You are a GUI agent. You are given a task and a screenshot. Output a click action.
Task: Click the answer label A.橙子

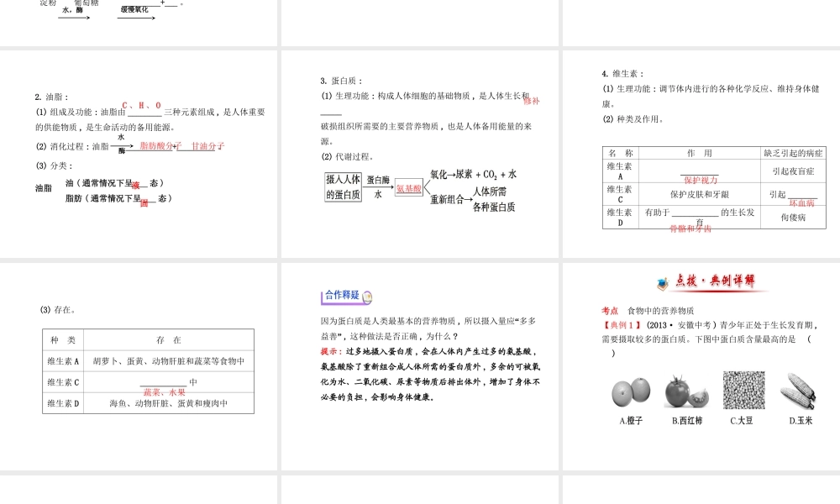pos(631,421)
